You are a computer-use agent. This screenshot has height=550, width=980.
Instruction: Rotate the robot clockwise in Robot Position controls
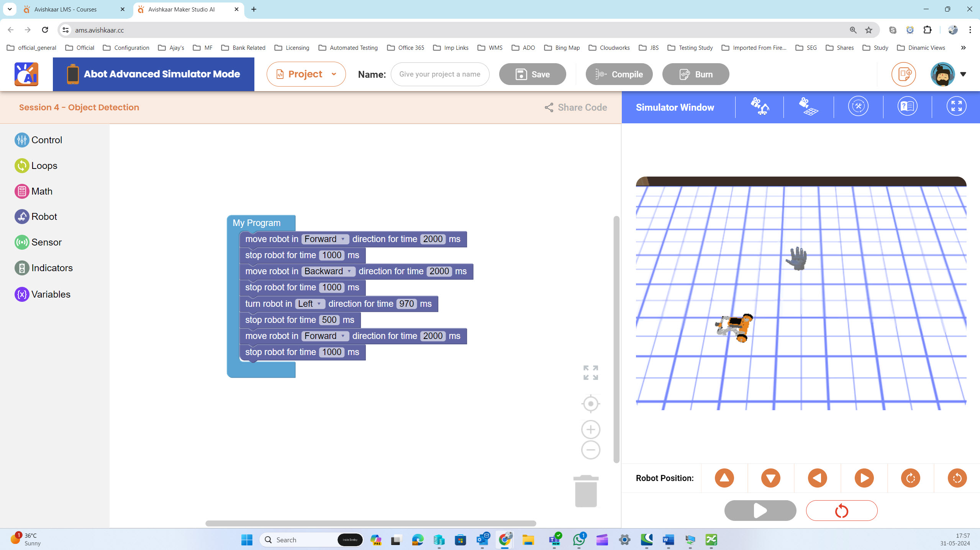pos(911,478)
